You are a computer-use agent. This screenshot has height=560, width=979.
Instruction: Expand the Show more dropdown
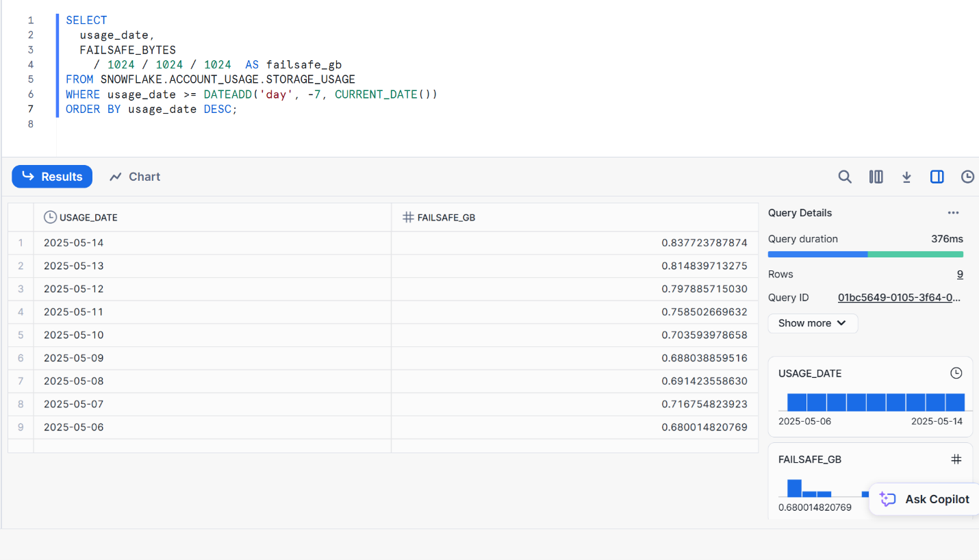coord(812,323)
